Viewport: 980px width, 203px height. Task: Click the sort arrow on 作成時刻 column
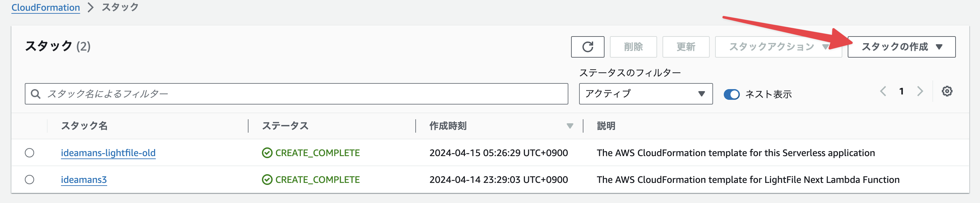coord(569,126)
